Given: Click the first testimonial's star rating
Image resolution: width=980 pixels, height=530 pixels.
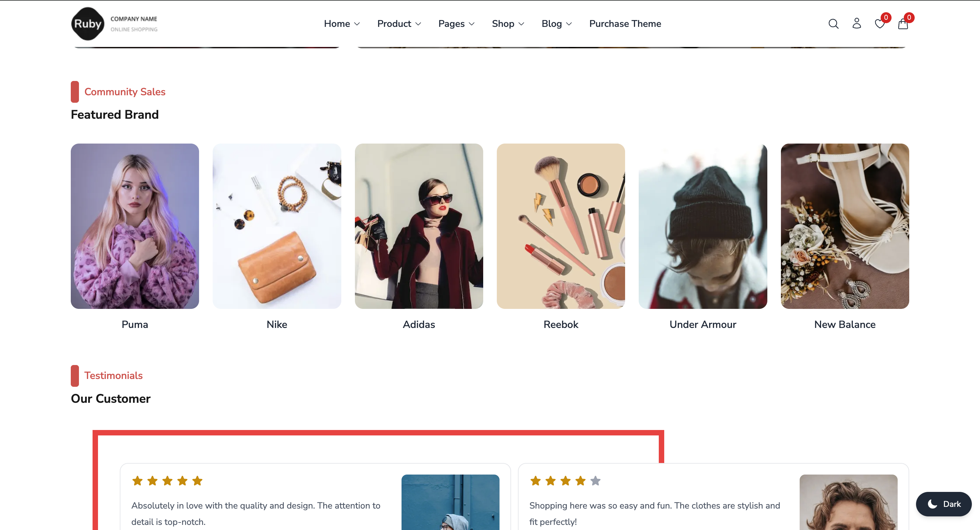Looking at the screenshot, I should coord(167,481).
